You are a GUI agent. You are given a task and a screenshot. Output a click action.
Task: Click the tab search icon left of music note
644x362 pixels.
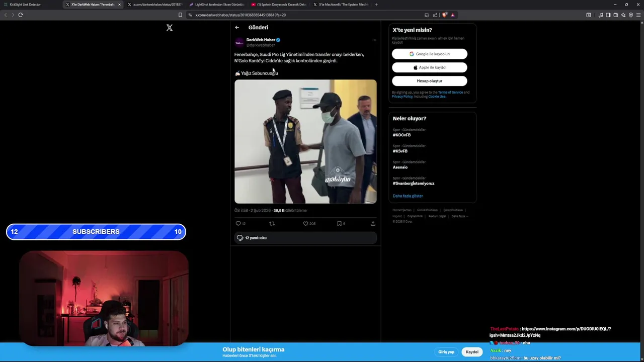click(x=589, y=15)
